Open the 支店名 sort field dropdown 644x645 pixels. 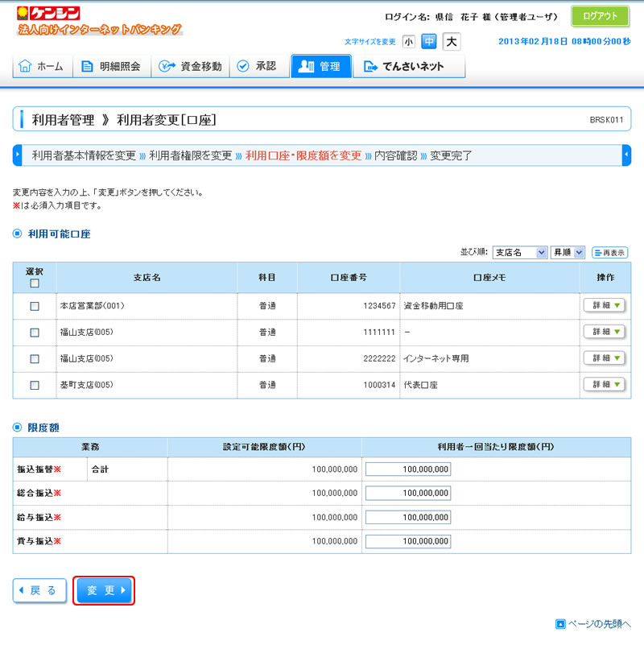(x=519, y=253)
